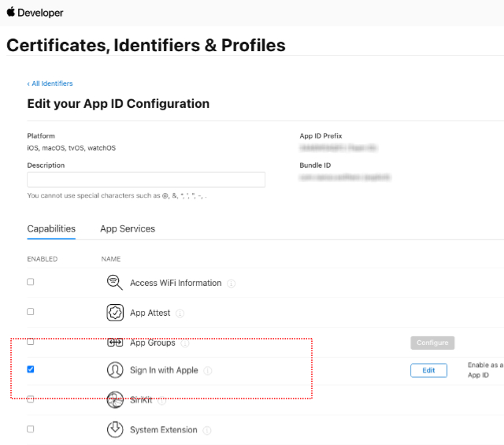Open info for Access WiFi Information
Image resolution: width=504 pixels, height=445 pixels.
coord(231,284)
